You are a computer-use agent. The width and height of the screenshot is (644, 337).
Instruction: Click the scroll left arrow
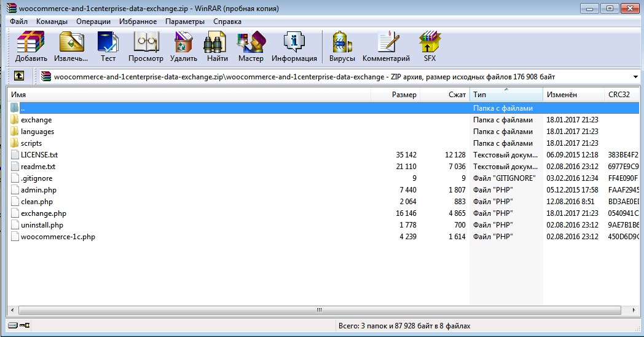[x=12, y=310]
